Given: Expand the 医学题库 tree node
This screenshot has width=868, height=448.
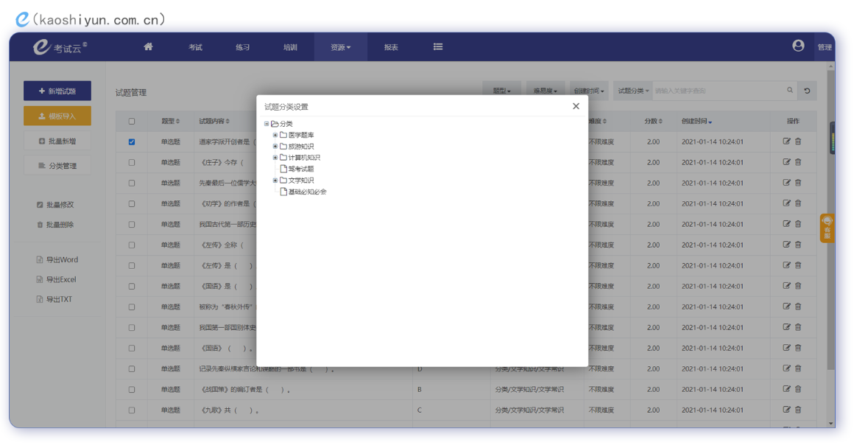Looking at the screenshot, I should [275, 136].
